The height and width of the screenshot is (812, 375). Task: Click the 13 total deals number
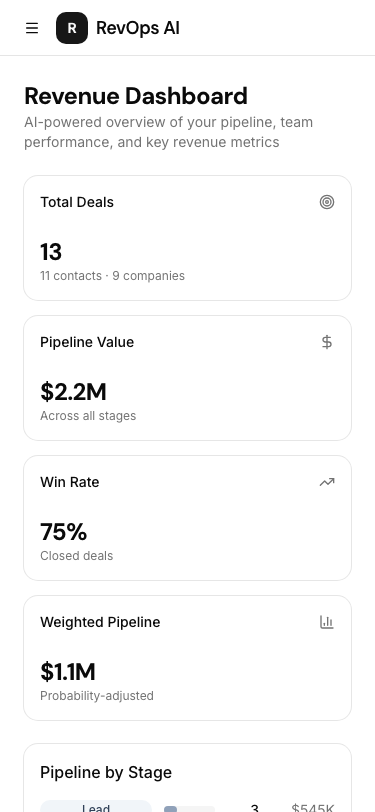point(51,252)
